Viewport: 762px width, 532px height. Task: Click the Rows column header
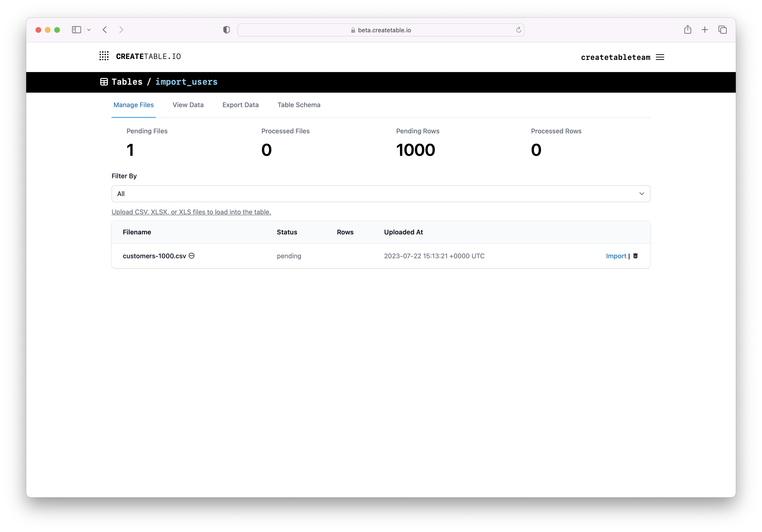tap(345, 232)
